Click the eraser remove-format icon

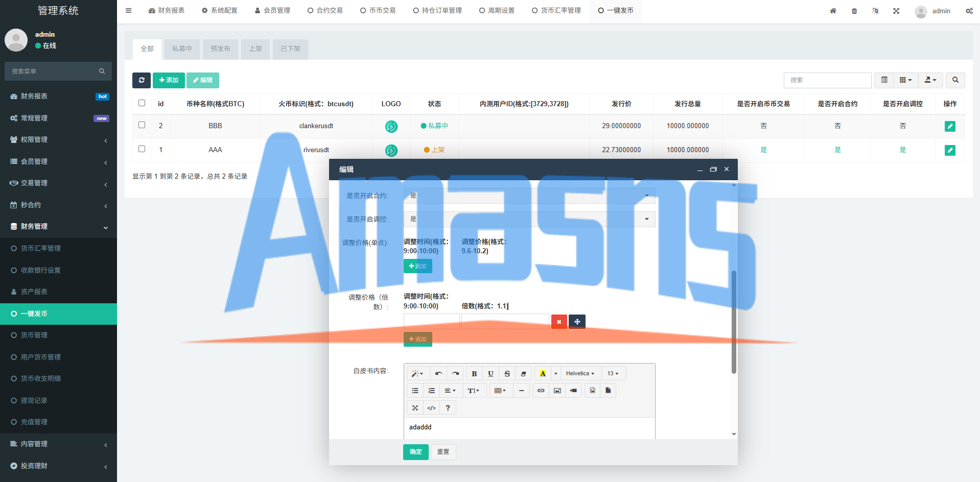[523, 374]
